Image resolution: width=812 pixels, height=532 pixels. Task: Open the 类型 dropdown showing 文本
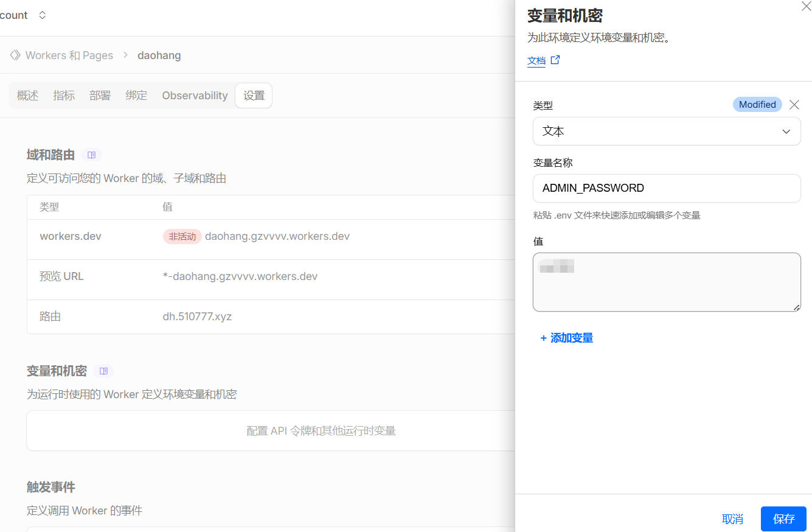tap(666, 131)
